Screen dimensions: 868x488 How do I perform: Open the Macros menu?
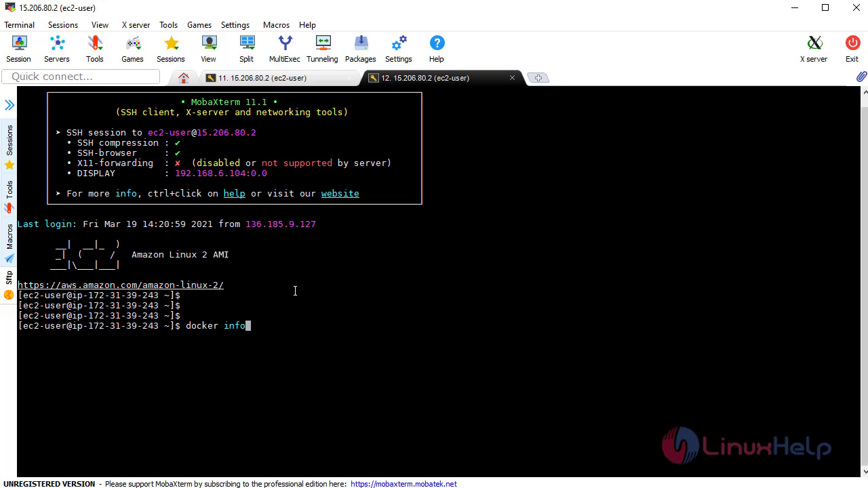pyautogui.click(x=276, y=25)
